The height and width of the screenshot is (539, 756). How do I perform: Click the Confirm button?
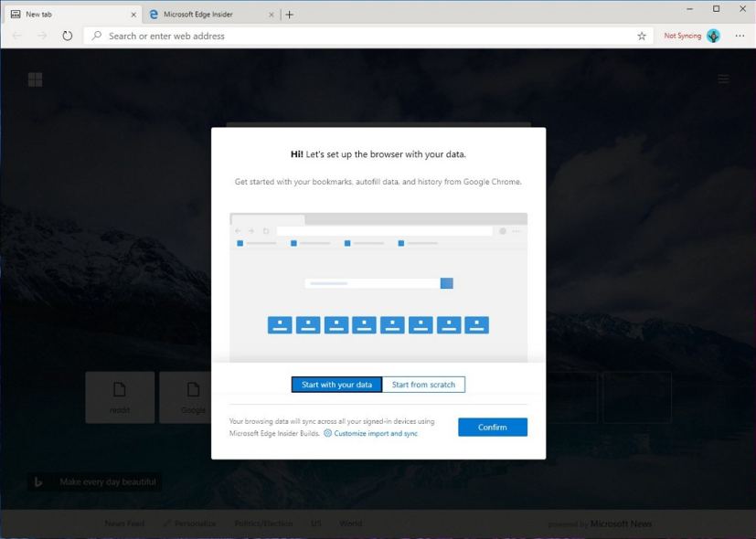click(492, 427)
